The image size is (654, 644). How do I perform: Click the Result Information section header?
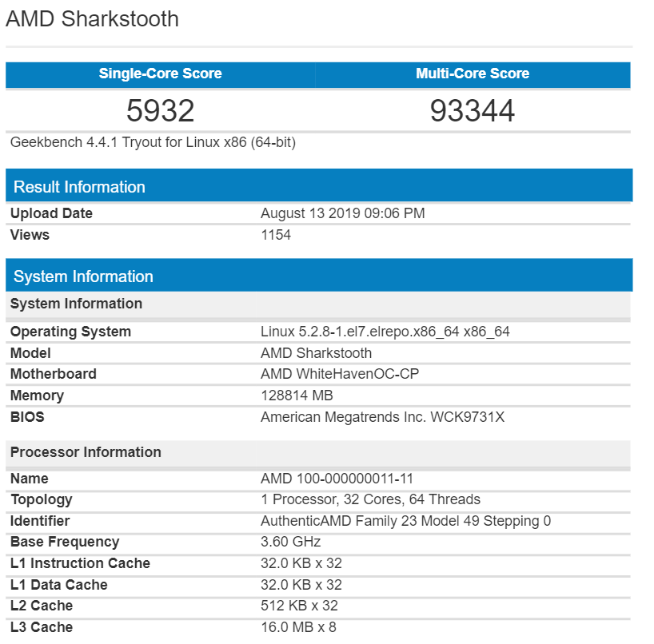(319, 185)
